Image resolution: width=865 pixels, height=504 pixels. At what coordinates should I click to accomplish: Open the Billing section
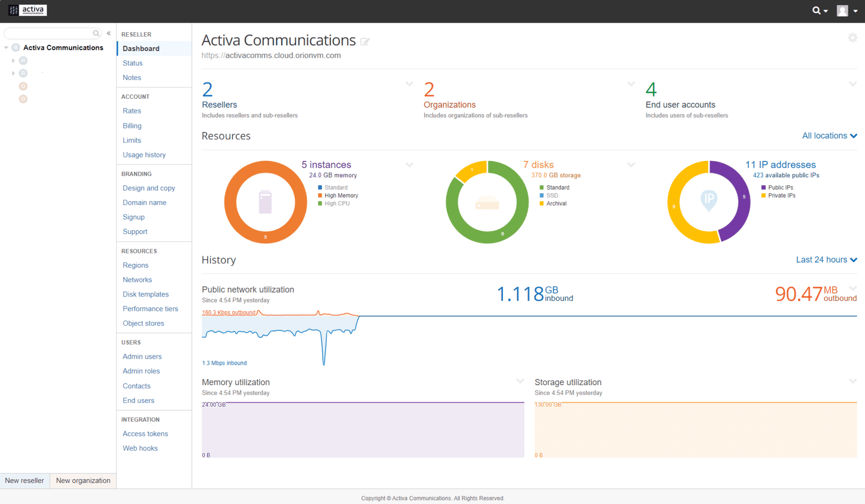point(132,126)
